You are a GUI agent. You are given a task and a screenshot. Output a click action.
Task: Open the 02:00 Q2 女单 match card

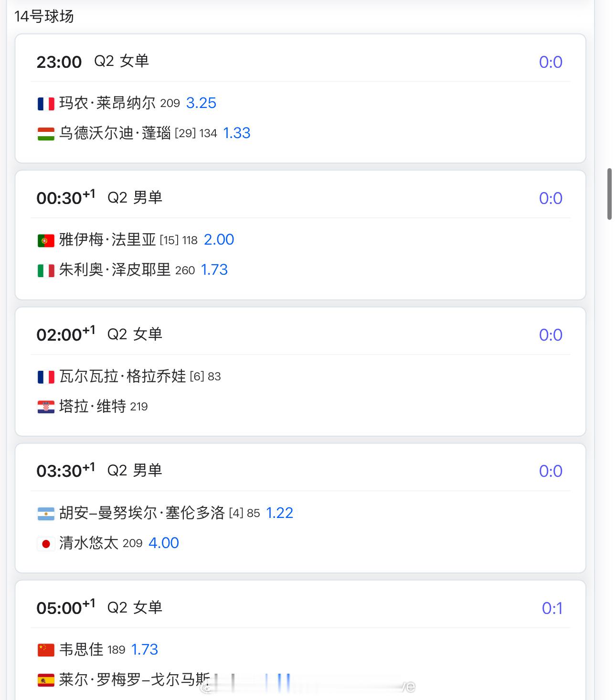(300, 371)
